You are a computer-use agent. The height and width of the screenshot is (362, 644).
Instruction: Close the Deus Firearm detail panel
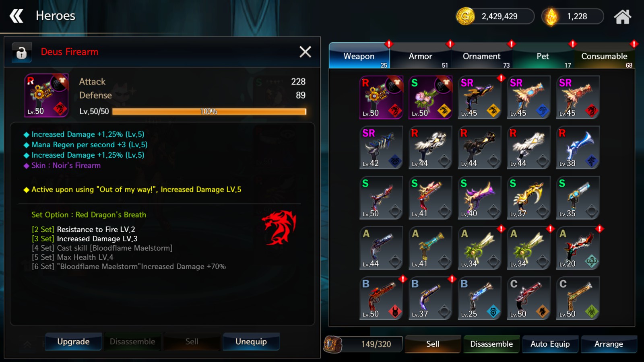(305, 52)
